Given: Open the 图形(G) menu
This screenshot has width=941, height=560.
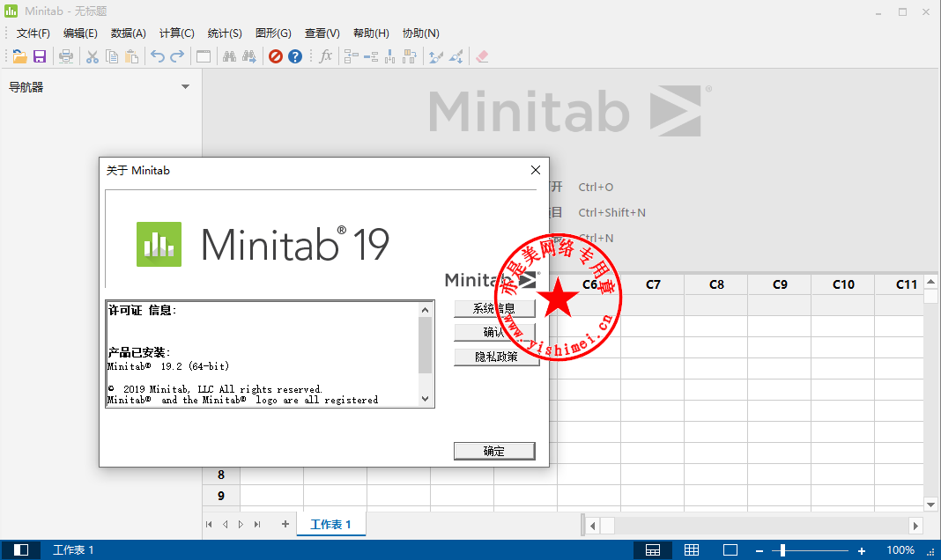Looking at the screenshot, I should pos(273,33).
